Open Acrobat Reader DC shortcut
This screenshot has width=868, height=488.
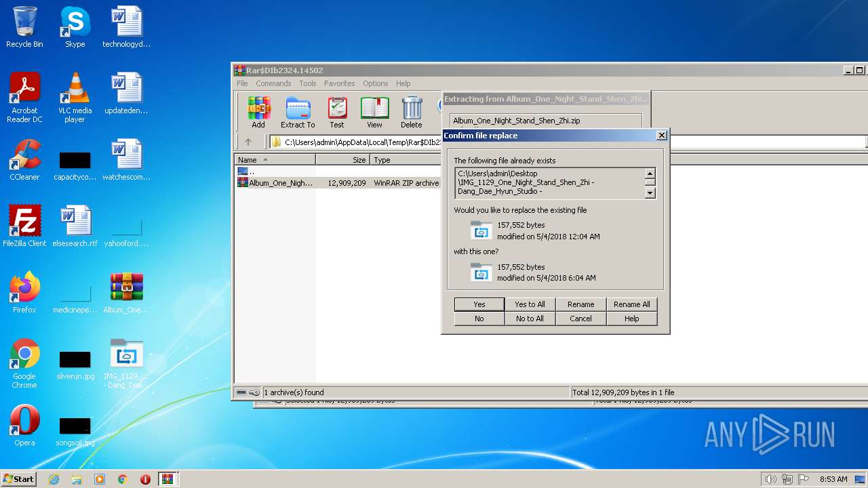24,98
